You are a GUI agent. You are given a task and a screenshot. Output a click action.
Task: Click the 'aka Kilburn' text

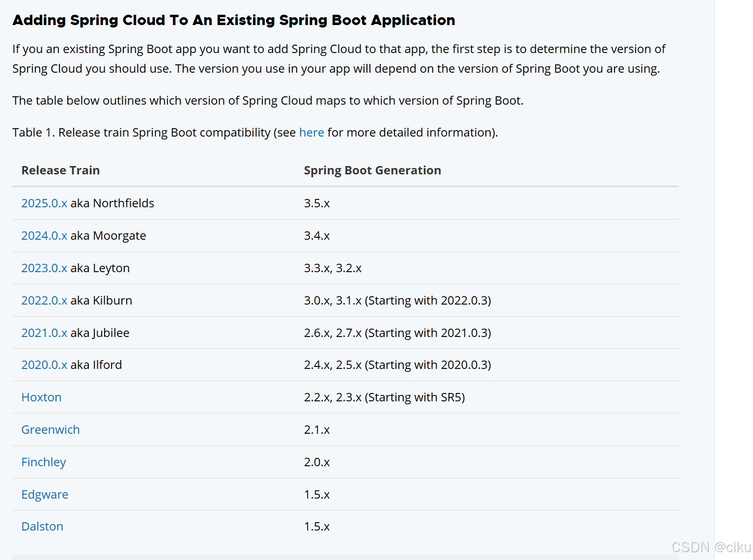(101, 301)
